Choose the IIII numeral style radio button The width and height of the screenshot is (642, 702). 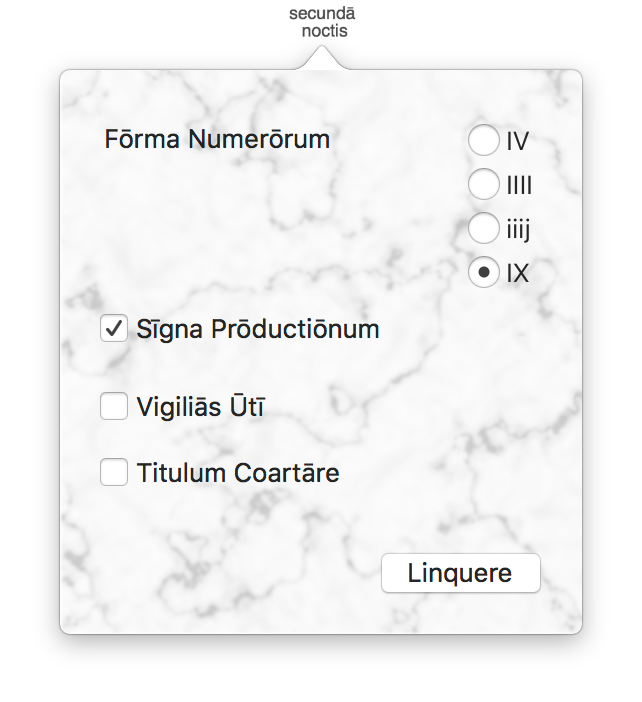(484, 184)
